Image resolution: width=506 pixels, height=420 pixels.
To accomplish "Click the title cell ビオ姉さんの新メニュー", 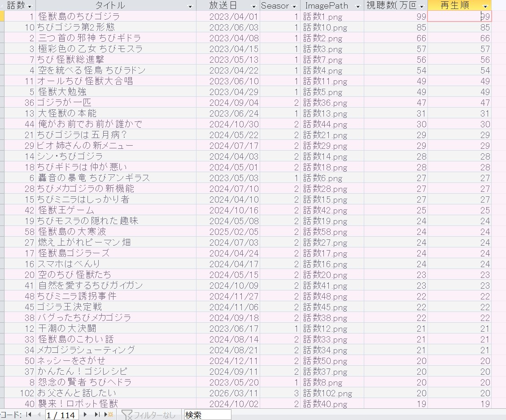I will 116,146.
